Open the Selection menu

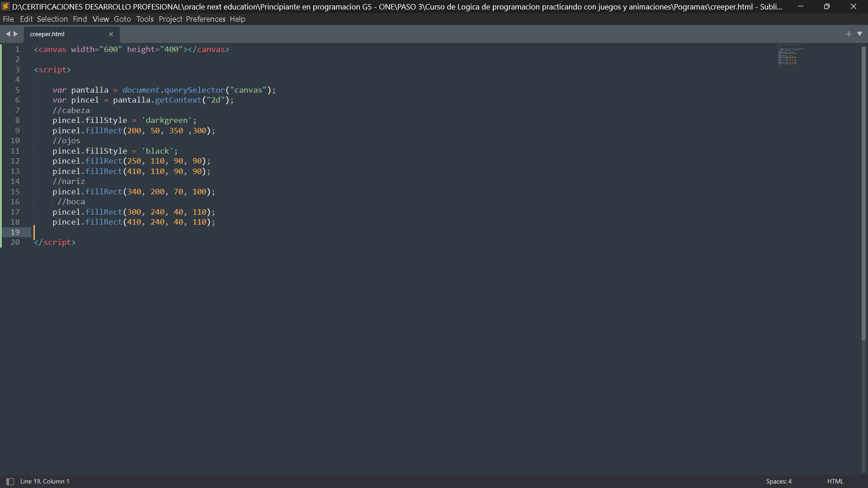[52, 19]
